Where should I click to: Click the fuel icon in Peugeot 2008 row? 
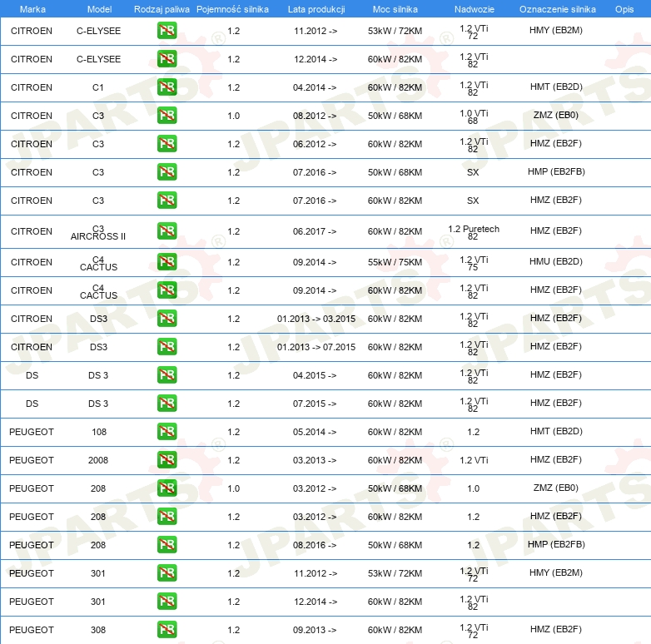166,460
